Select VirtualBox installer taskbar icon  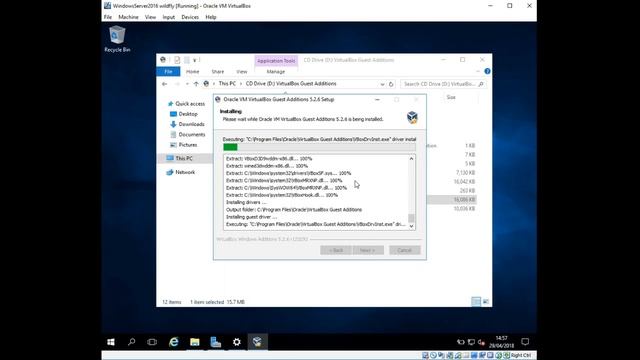click(257, 342)
